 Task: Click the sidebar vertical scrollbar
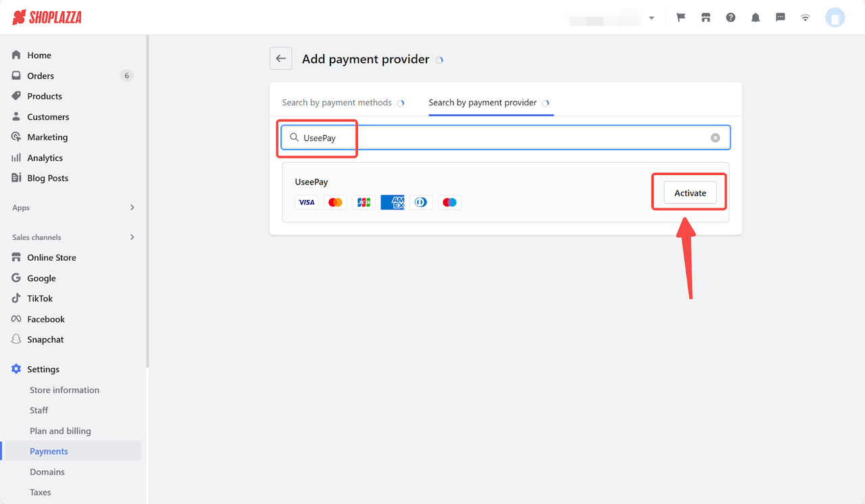(x=147, y=201)
